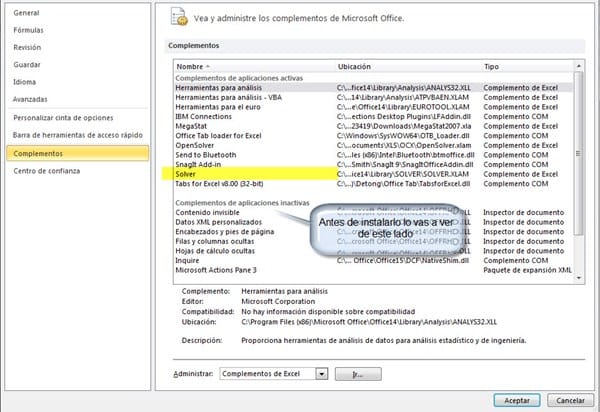The height and width of the screenshot is (412, 600).
Task: Click the Administrar dropdown arrow
Action: [322, 374]
